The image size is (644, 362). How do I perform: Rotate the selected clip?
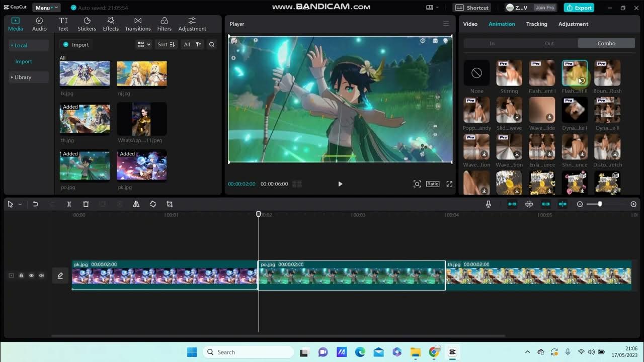(153, 204)
